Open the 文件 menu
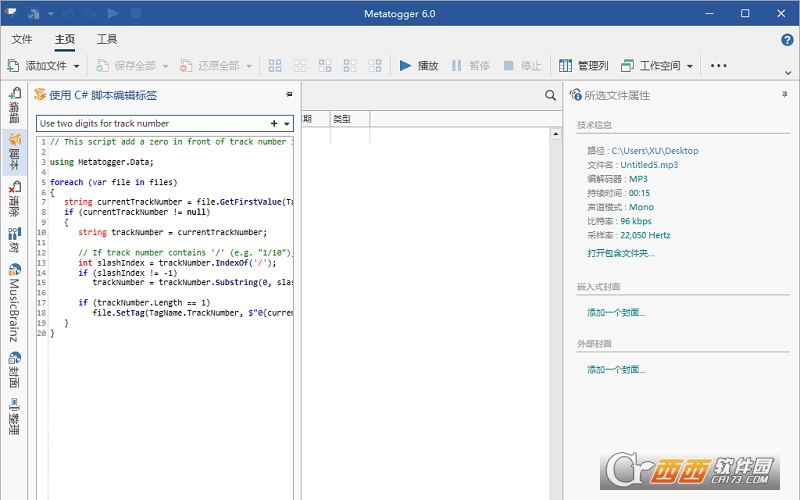The image size is (800, 500). 22,40
